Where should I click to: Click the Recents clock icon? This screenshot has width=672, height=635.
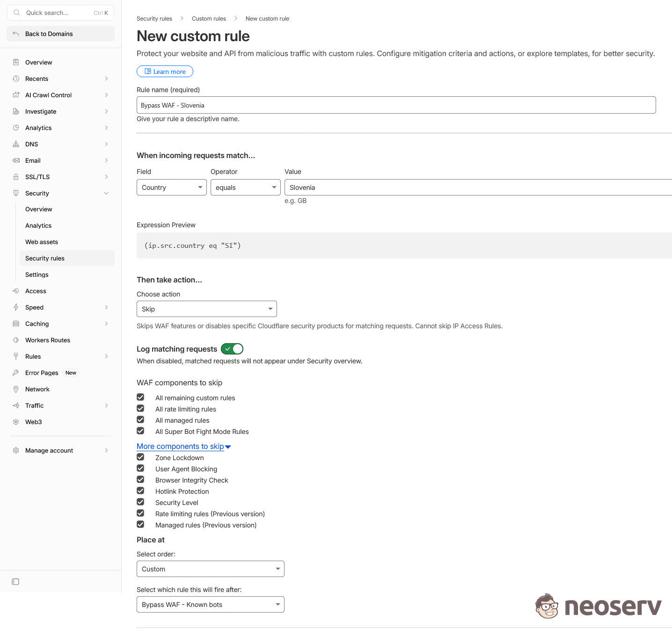(16, 79)
